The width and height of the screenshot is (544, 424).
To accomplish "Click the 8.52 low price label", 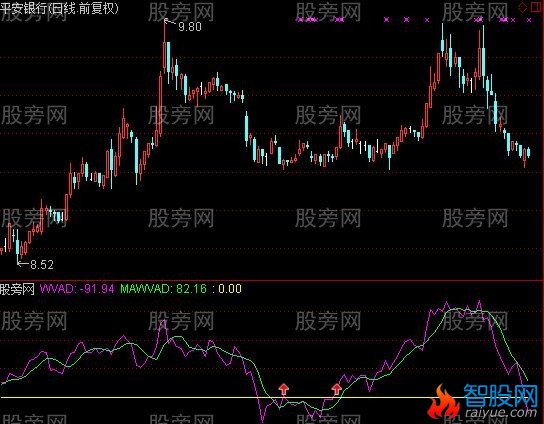I will point(42,265).
